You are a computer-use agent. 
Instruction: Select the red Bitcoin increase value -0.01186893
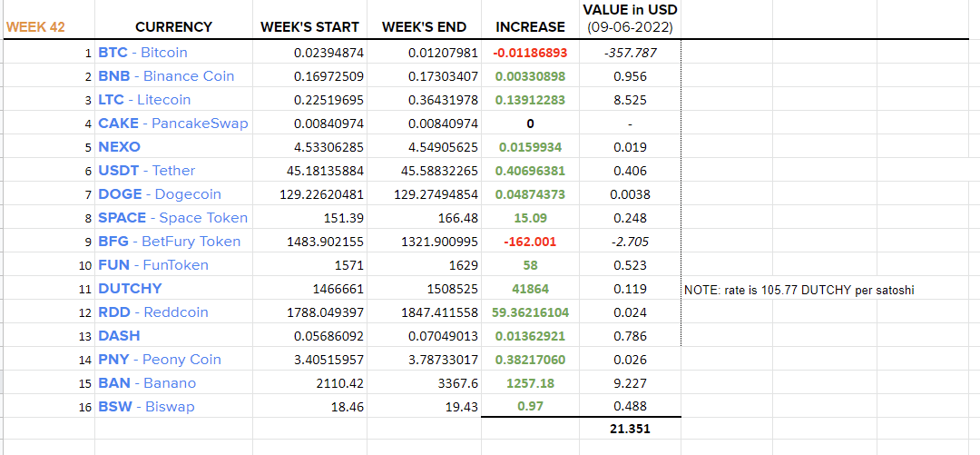530,53
